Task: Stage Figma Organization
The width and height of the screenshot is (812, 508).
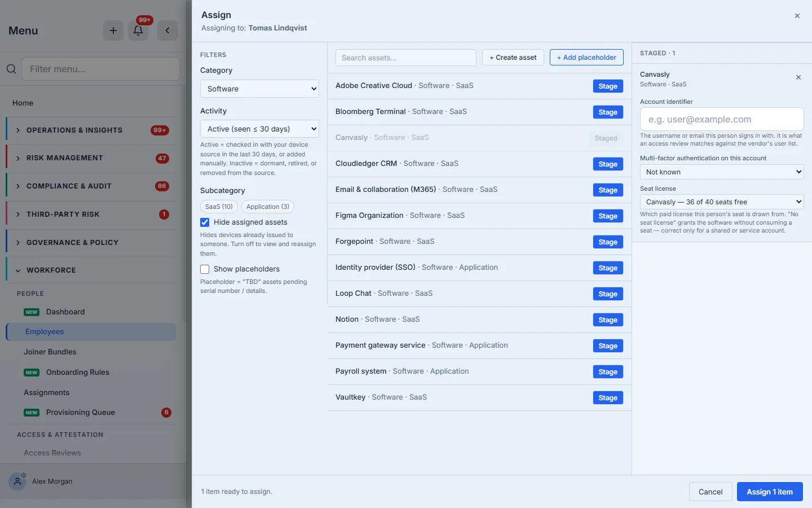Action: click(x=608, y=216)
